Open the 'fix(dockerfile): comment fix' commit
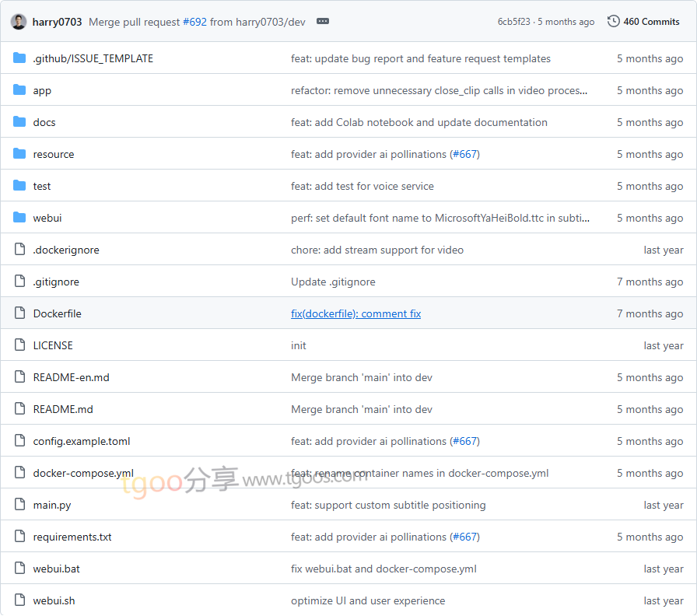 pyautogui.click(x=356, y=313)
